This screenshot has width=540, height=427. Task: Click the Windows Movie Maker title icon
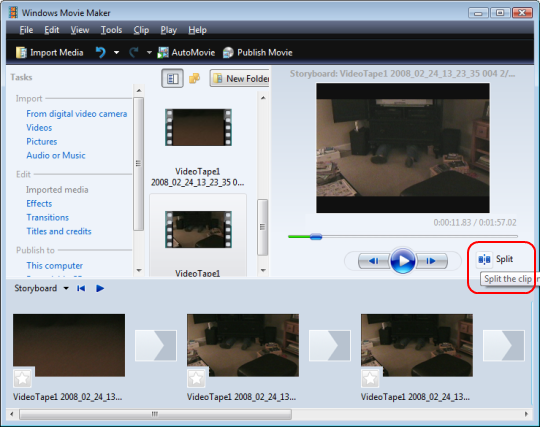pos(13,13)
